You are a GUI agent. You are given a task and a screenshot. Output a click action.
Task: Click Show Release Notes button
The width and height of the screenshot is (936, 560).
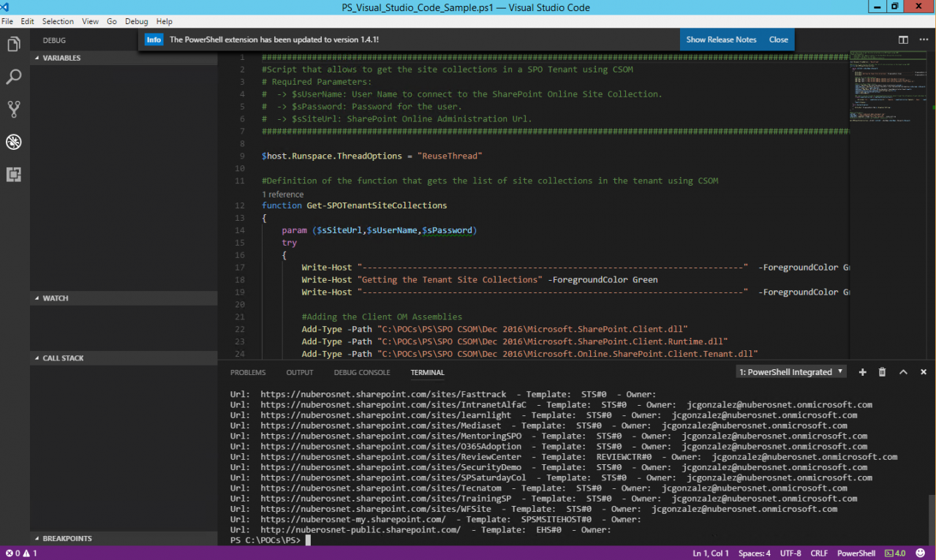(721, 39)
